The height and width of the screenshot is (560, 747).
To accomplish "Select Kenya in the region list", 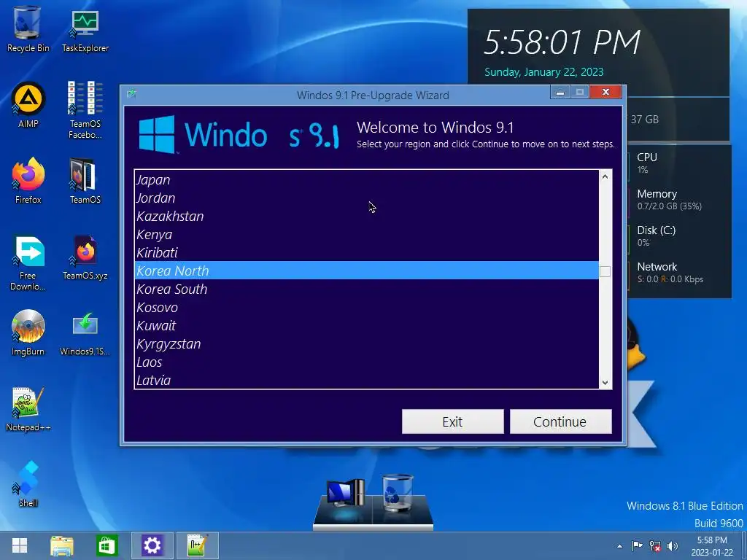I will 366,234.
